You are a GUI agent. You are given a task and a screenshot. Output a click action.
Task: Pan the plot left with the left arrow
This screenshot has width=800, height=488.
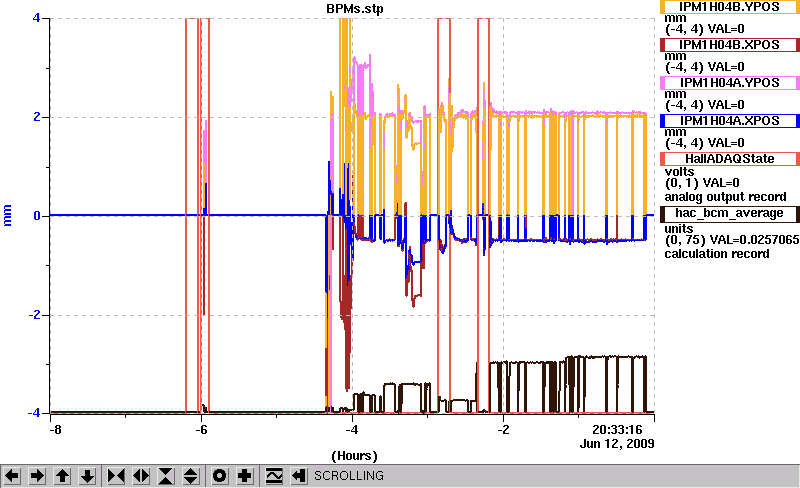click(x=12, y=476)
